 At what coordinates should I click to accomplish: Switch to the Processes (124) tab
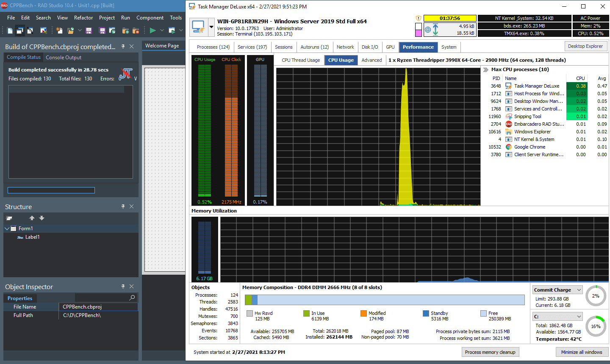pos(213,47)
